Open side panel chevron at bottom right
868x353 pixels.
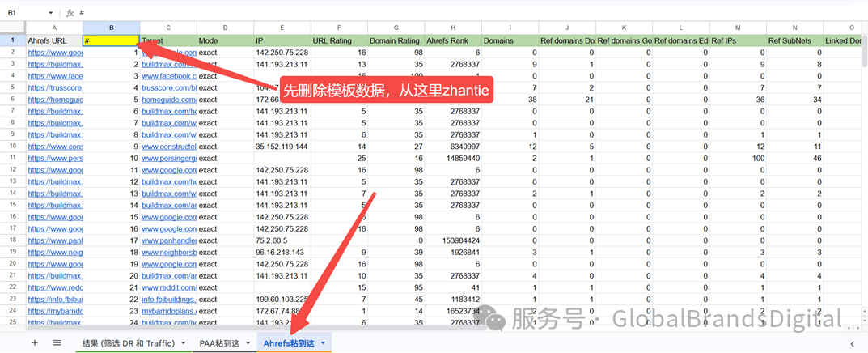(x=851, y=343)
